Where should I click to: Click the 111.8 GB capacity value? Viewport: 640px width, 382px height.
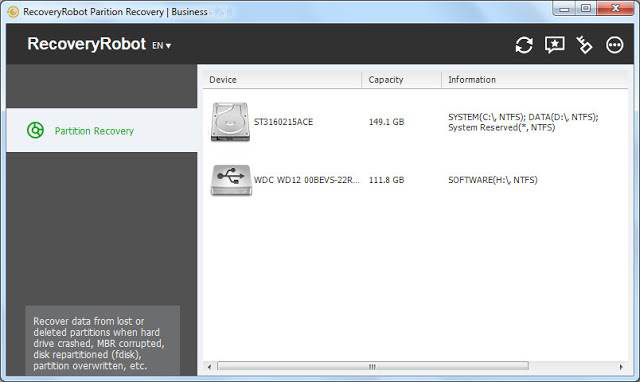[386, 180]
